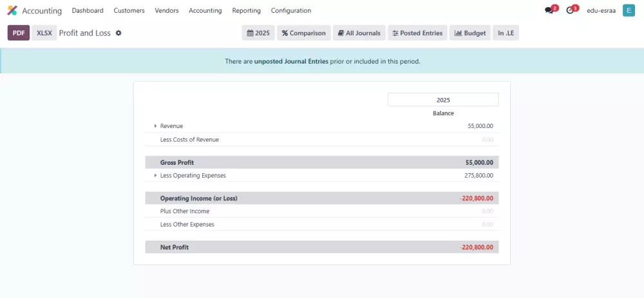
Task: Open Posted Entries options filter
Action: [x=417, y=33]
